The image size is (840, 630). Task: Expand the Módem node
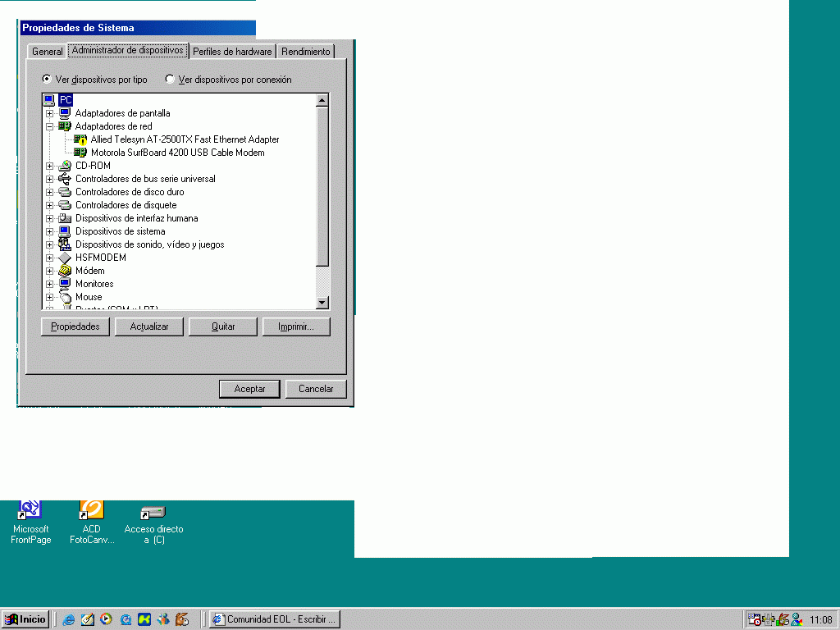[x=49, y=271]
